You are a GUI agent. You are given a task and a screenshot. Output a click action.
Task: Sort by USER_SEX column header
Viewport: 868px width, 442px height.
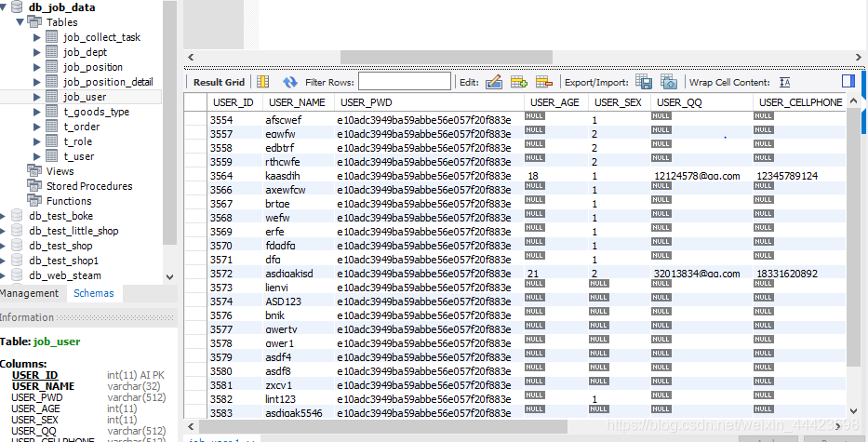619,102
